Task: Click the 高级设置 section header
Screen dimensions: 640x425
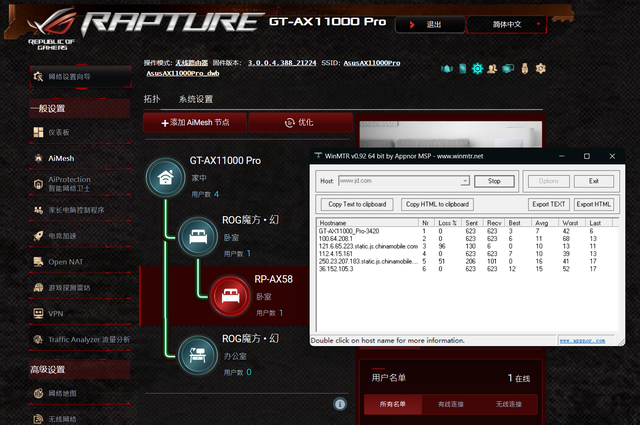Action: (x=80, y=369)
